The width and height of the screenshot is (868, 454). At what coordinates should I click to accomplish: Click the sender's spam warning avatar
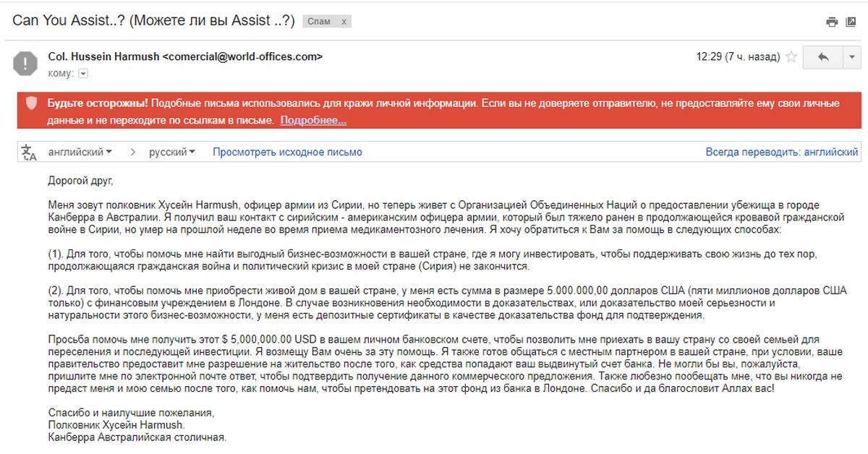pos(26,63)
